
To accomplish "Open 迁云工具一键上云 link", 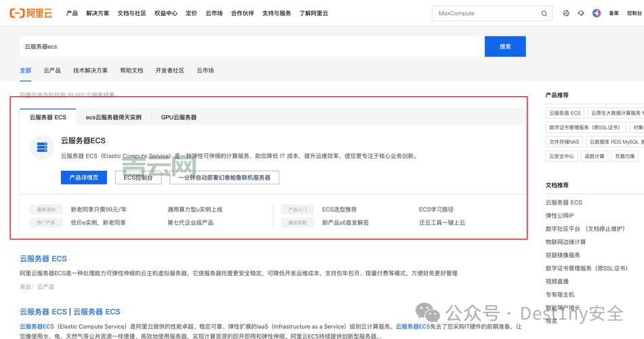I will pyautogui.click(x=442, y=222).
